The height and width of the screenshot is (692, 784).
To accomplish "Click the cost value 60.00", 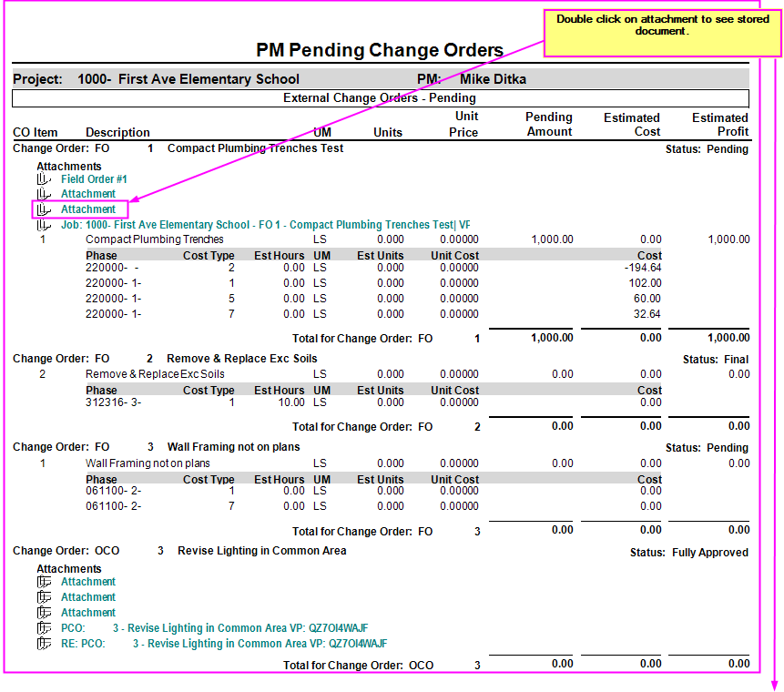I will point(647,299).
